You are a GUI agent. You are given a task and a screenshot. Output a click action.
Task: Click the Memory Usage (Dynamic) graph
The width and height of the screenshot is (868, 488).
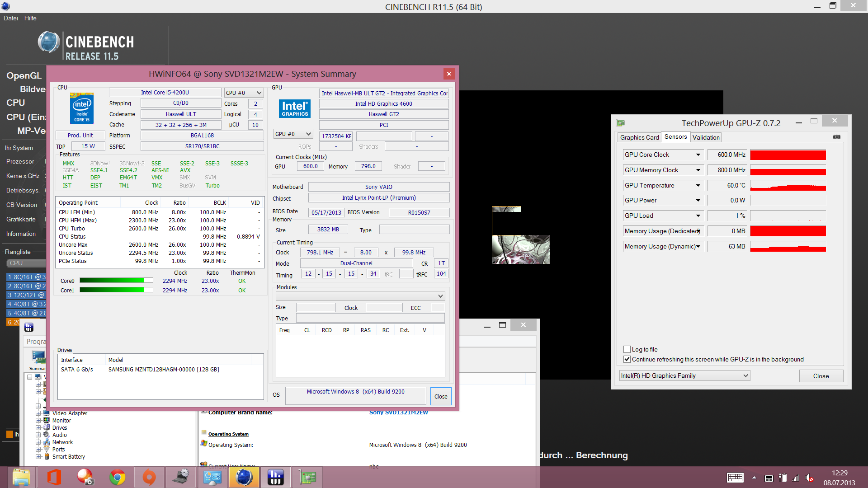788,247
